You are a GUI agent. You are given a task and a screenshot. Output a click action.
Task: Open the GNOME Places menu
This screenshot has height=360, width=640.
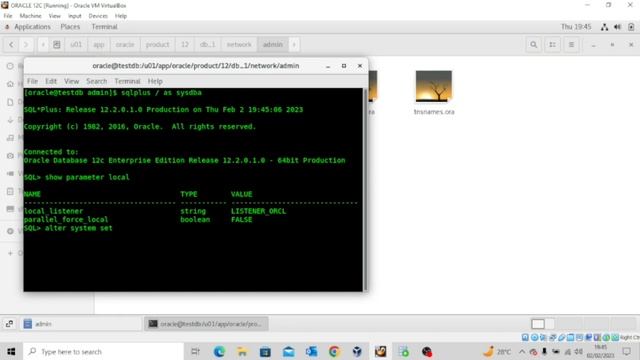70,27
